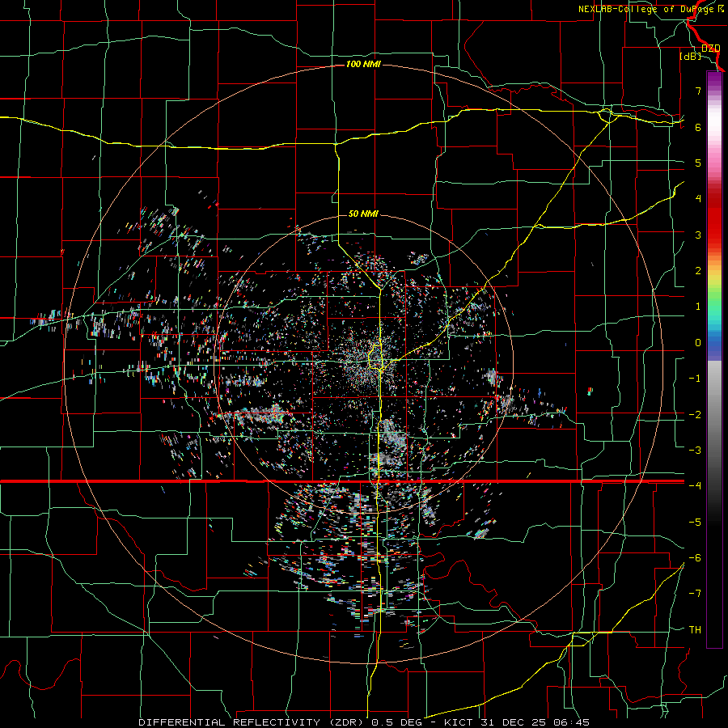Select the 0 value on the color scale
Image resolution: width=728 pixels, height=728 pixels.
698,343
